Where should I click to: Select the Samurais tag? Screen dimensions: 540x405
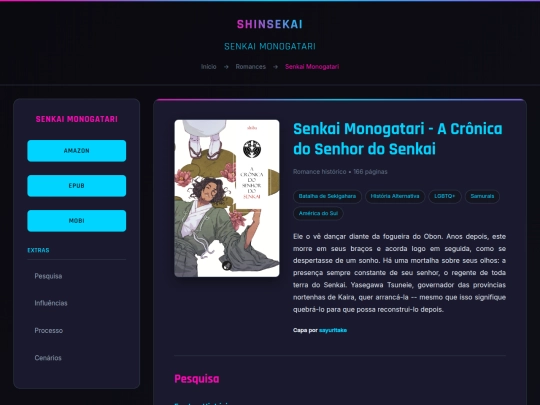(482, 196)
